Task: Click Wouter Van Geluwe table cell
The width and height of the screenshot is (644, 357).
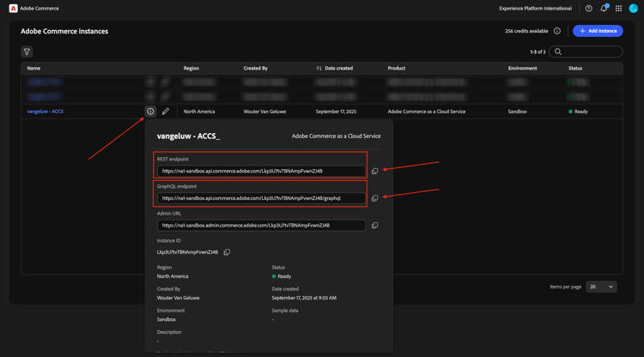Action: 264,112
